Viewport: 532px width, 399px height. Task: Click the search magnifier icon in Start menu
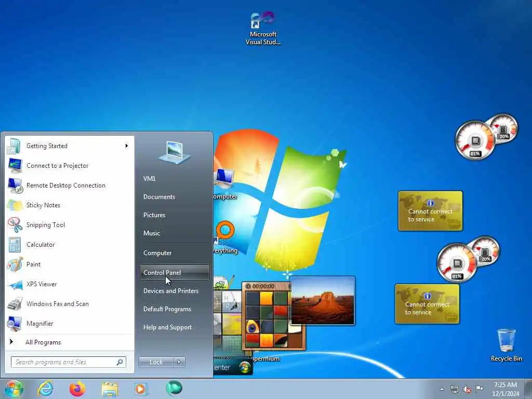[120, 362]
